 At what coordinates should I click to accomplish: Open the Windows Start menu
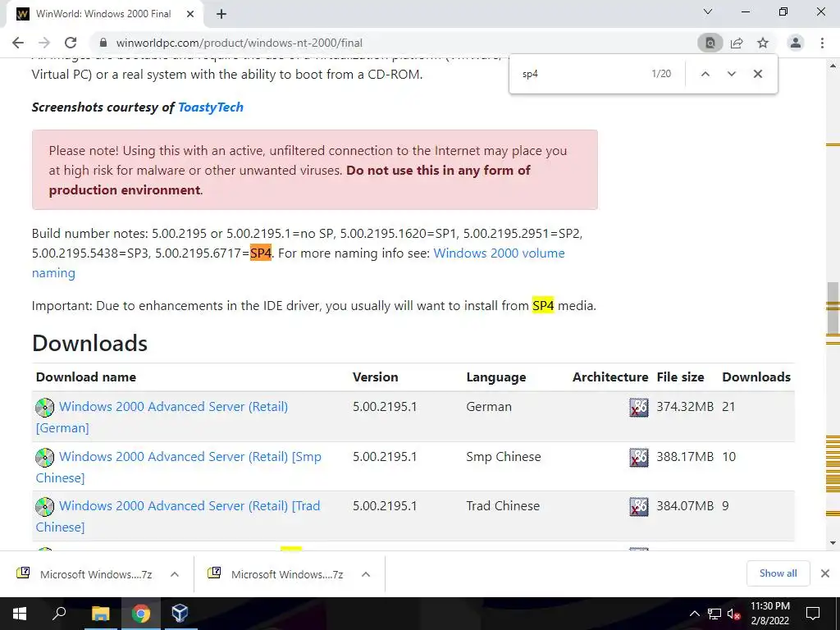pos(20,614)
